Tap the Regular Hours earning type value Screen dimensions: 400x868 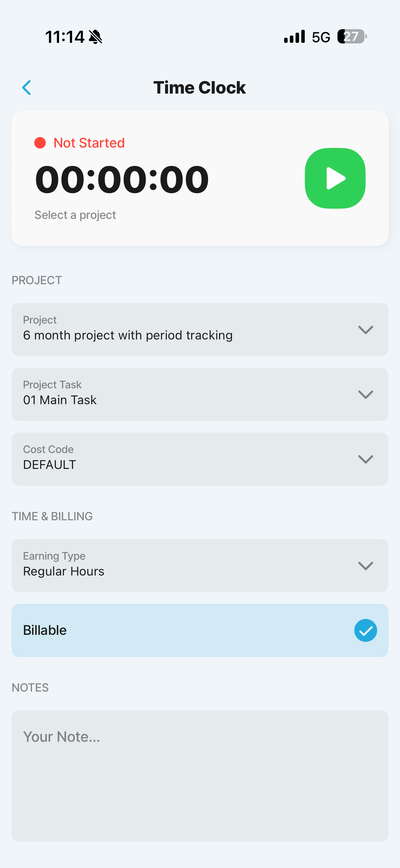point(64,571)
